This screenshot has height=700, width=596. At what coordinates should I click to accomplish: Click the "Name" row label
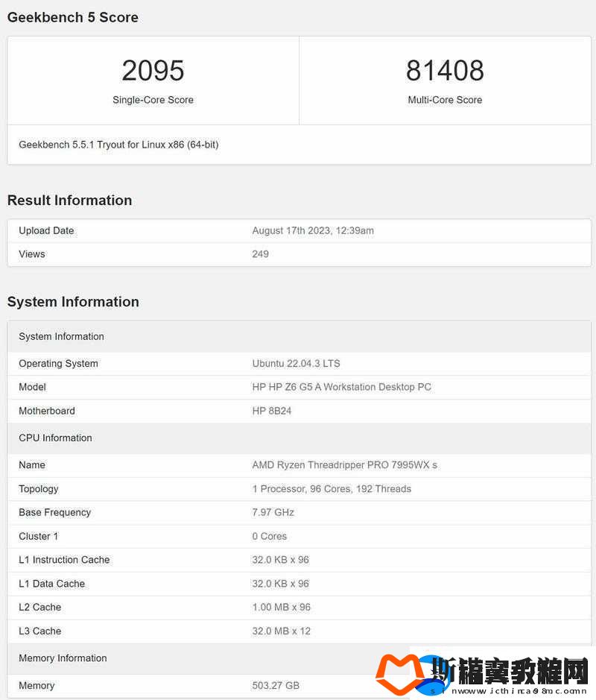pyautogui.click(x=32, y=465)
